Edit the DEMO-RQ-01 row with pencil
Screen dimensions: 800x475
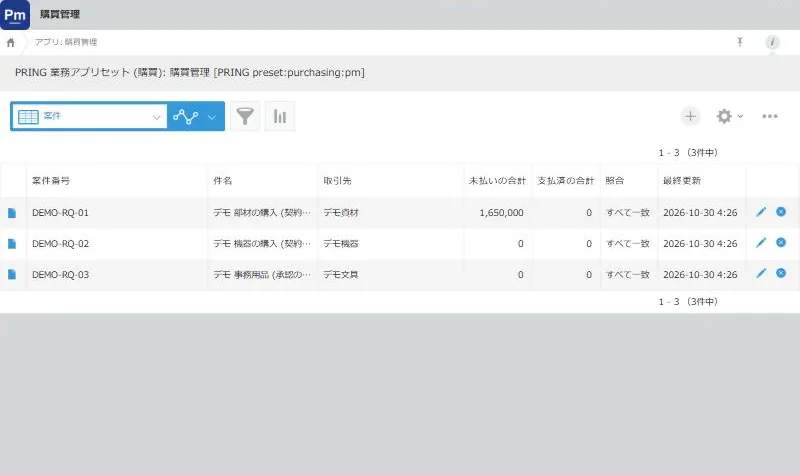pos(761,212)
